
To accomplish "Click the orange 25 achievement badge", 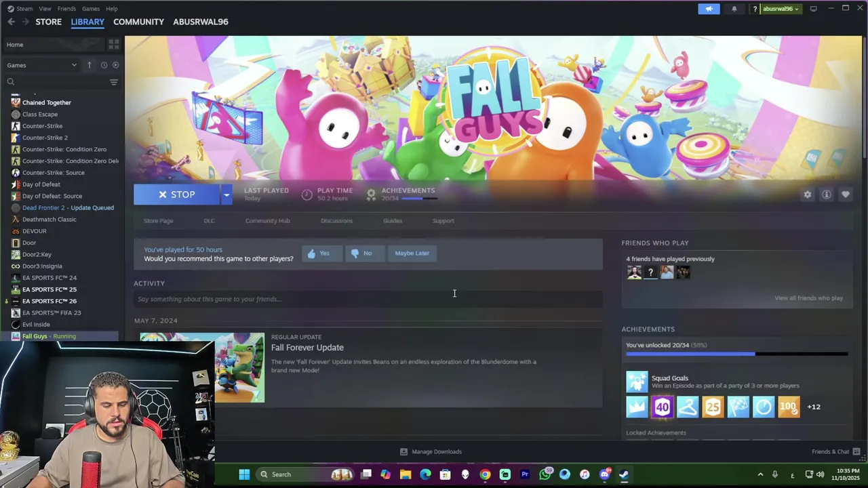I will [713, 407].
